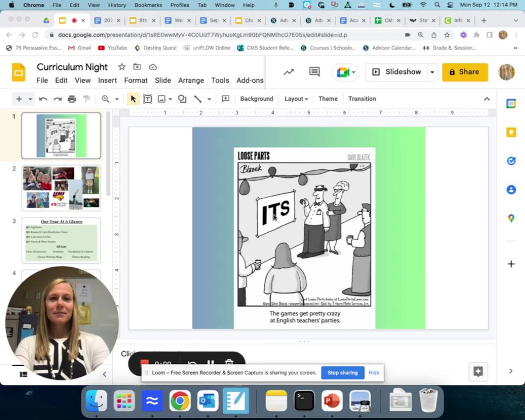Viewport: 525px width, 420px height.
Task: Select the Text box tool
Action: click(148, 99)
